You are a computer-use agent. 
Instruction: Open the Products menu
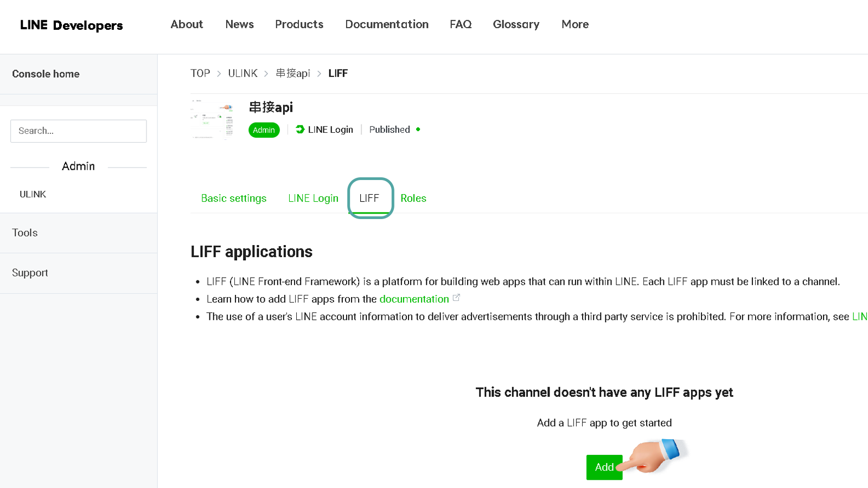point(299,24)
